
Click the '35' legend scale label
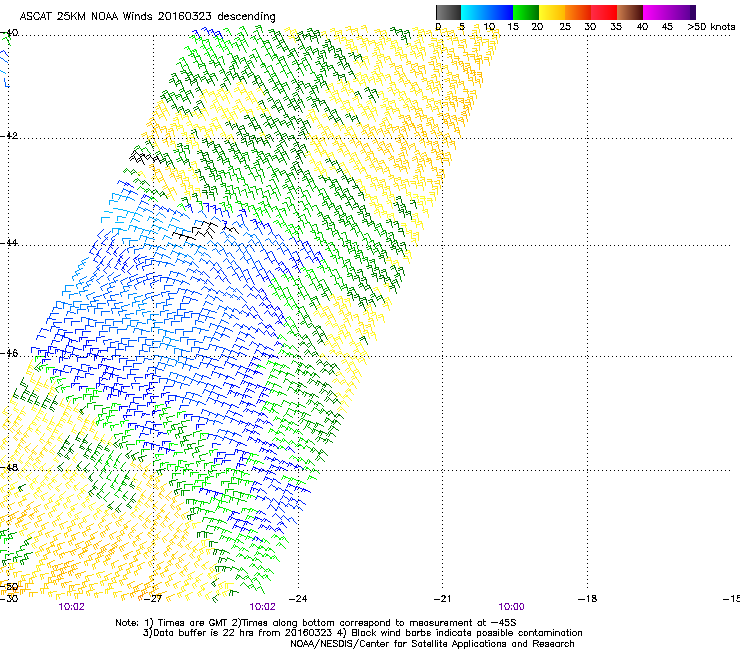tap(616, 27)
